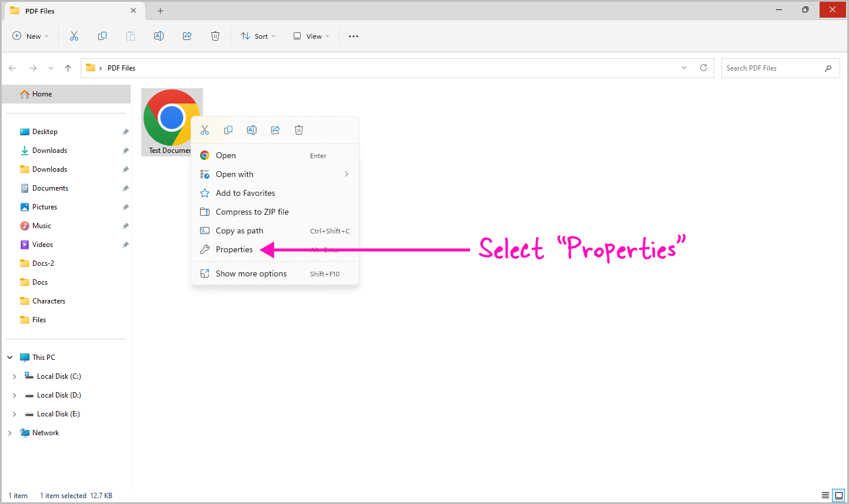Select Copy as path
The height and width of the screenshot is (504, 849).
275,231
